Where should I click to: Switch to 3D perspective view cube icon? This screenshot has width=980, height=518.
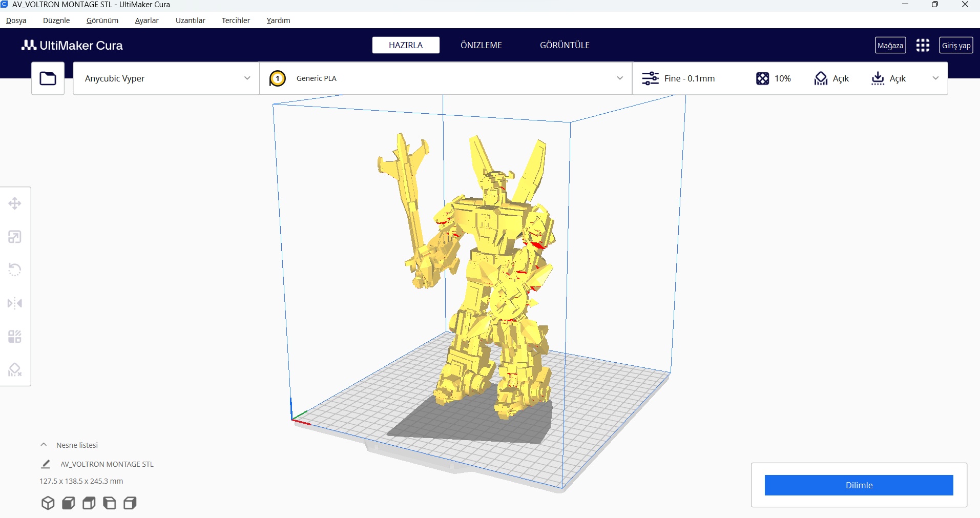[x=48, y=503]
